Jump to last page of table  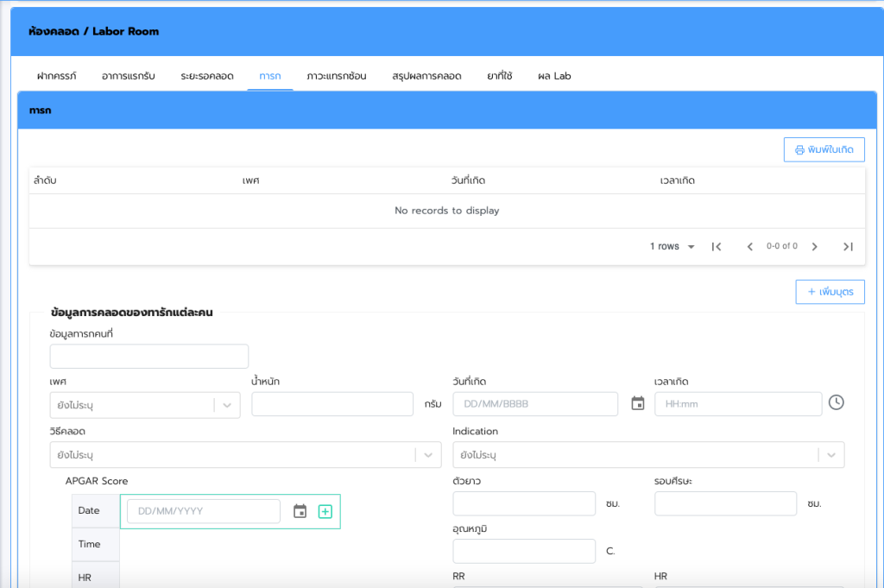coord(848,247)
